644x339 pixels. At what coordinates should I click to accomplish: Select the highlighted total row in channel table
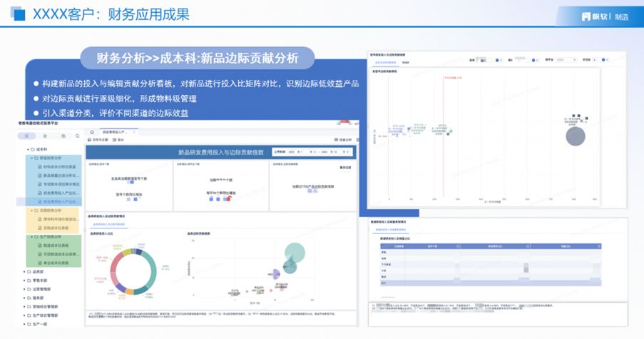click(x=491, y=283)
